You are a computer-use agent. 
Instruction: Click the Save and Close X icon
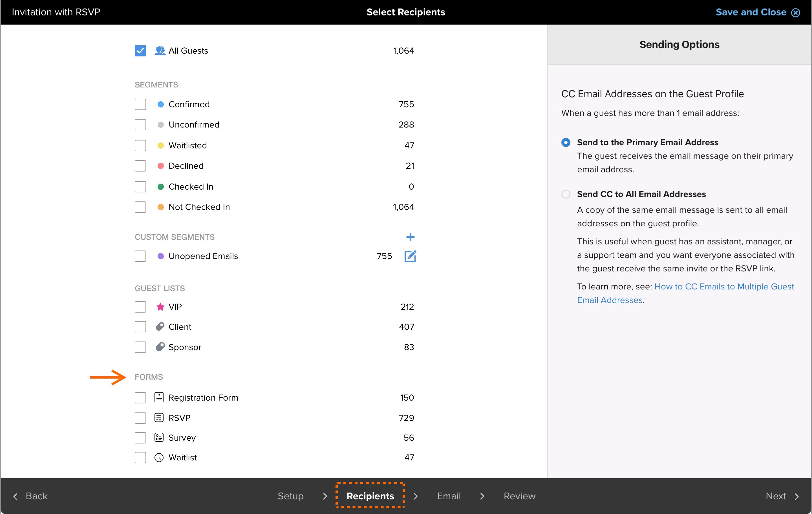click(x=796, y=12)
